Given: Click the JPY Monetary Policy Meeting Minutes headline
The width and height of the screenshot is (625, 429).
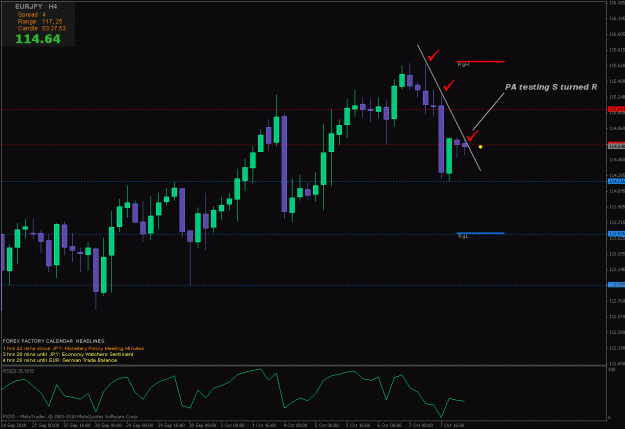Looking at the screenshot, I should [73, 348].
